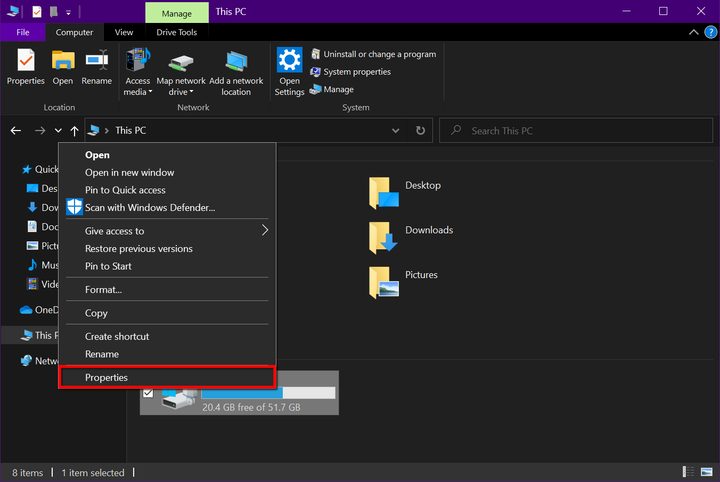Select Network in the navigation pane
Screen dimensions: 720x482
point(39,361)
